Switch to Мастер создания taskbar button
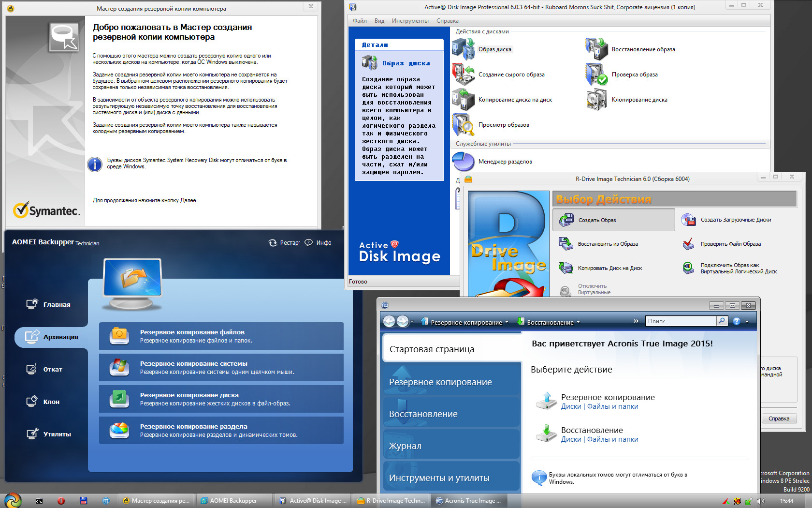 pos(157,501)
